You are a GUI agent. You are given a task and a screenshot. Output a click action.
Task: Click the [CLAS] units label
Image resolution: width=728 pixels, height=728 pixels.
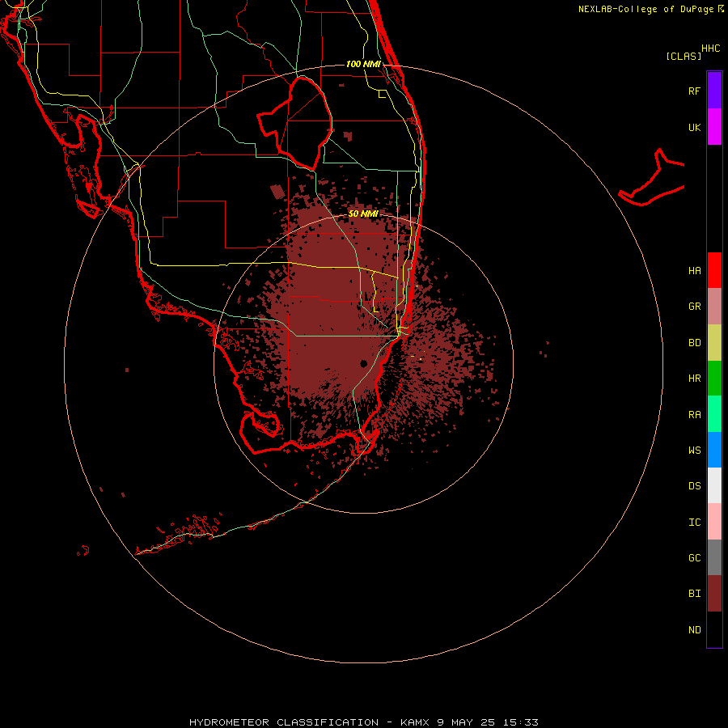point(684,56)
